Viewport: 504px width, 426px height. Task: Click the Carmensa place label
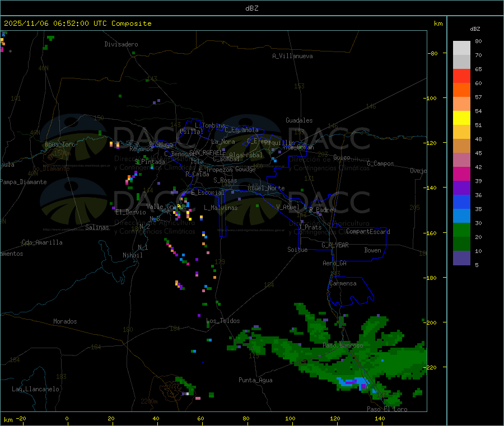click(343, 283)
